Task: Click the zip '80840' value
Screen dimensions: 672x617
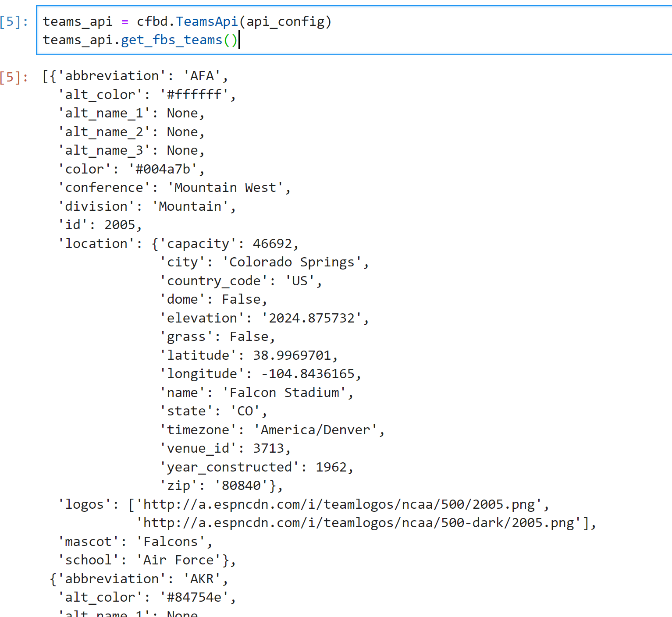Action: (x=241, y=486)
